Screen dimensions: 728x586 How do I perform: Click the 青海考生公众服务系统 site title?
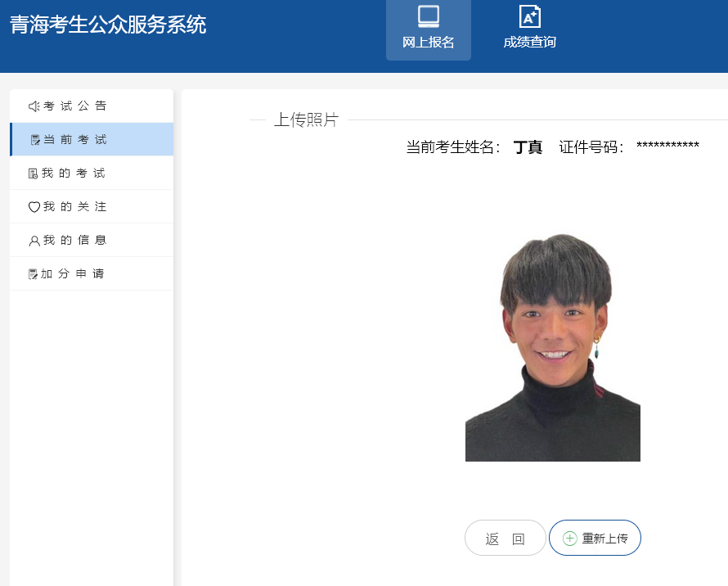108,25
